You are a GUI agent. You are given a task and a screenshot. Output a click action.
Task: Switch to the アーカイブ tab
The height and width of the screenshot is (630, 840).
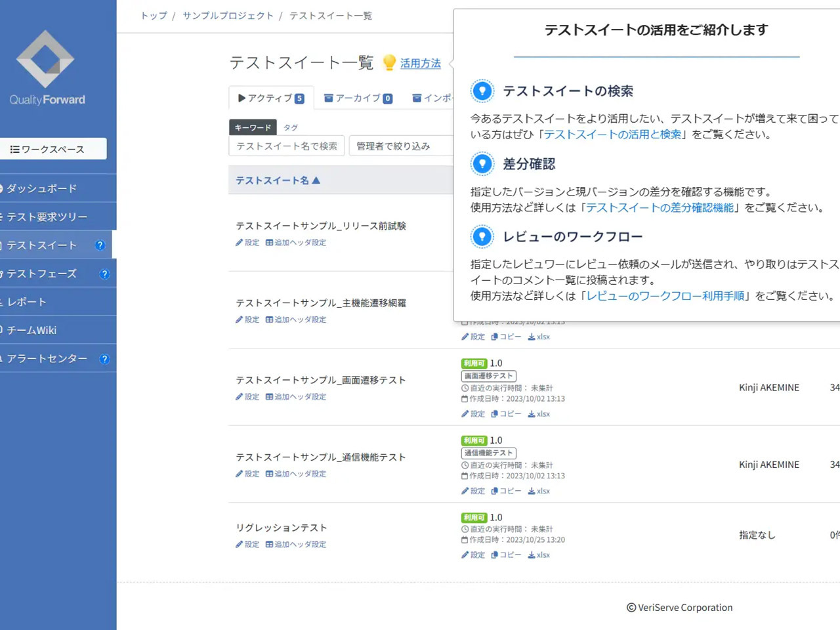(x=358, y=98)
